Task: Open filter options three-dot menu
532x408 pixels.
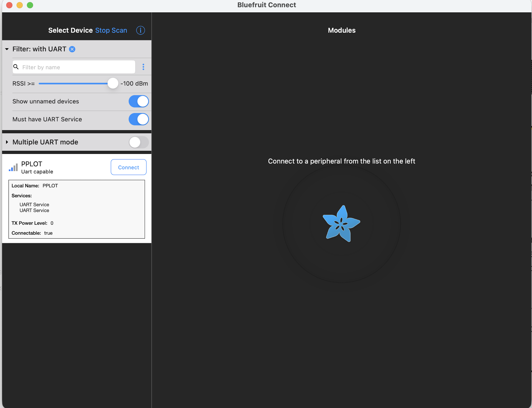Action: tap(143, 67)
